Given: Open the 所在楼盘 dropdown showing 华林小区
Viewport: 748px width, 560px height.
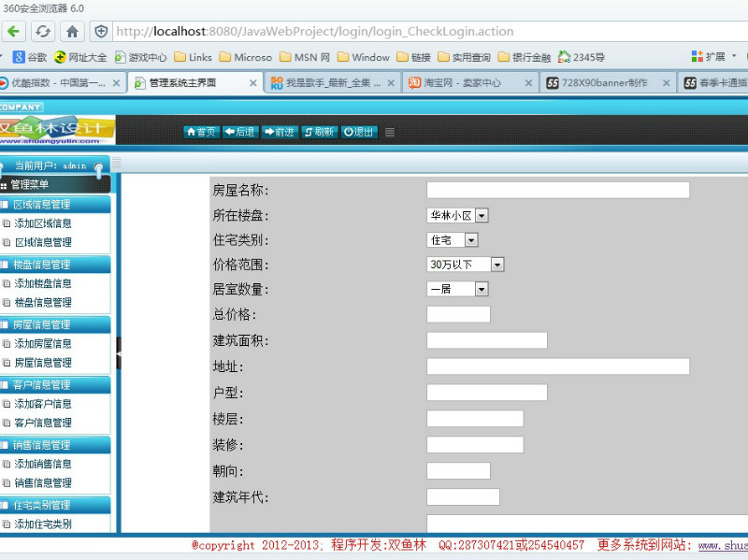Looking at the screenshot, I should click(x=457, y=215).
